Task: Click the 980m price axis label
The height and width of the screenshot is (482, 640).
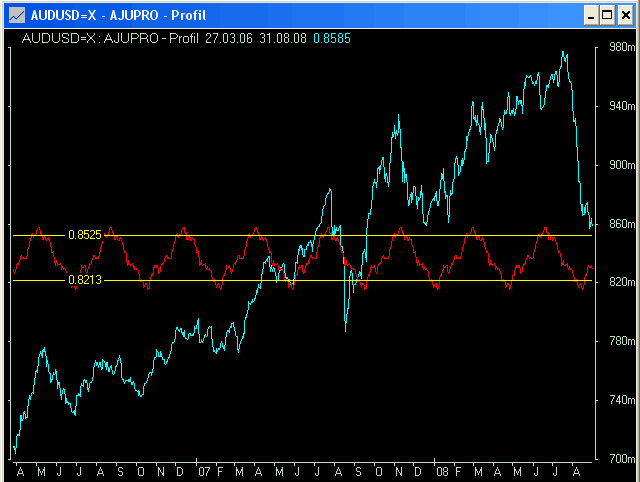Action: point(622,47)
